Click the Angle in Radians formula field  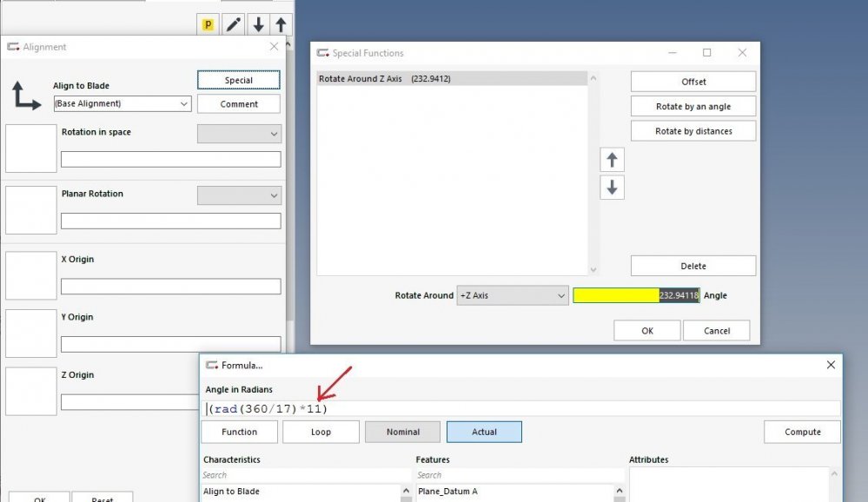click(521, 408)
